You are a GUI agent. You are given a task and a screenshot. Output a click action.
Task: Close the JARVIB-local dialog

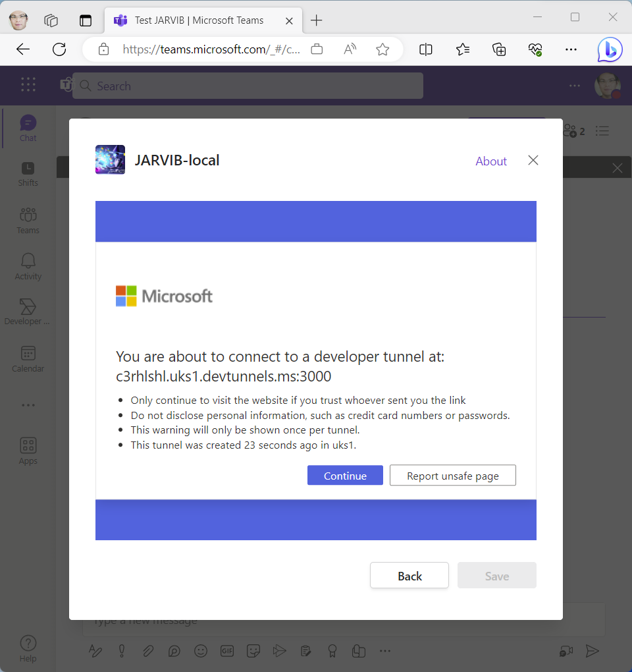(533, 160)
